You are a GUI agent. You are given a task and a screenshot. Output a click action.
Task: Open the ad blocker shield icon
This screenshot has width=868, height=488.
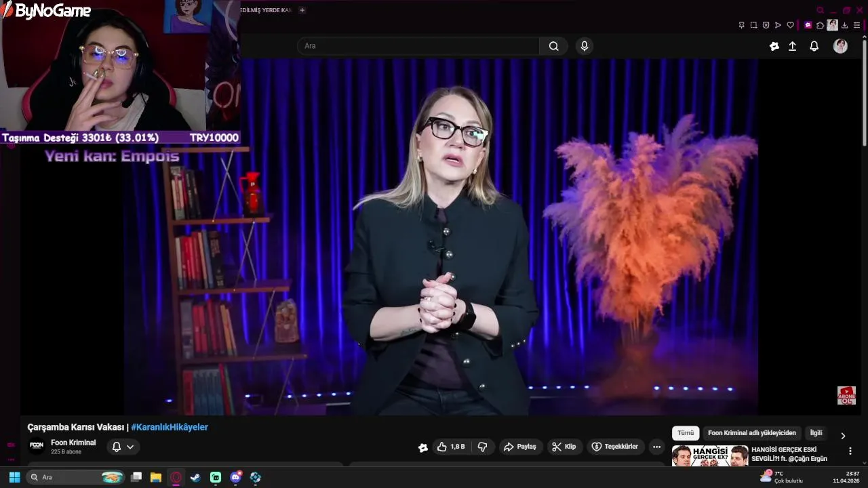coord(766,25)
